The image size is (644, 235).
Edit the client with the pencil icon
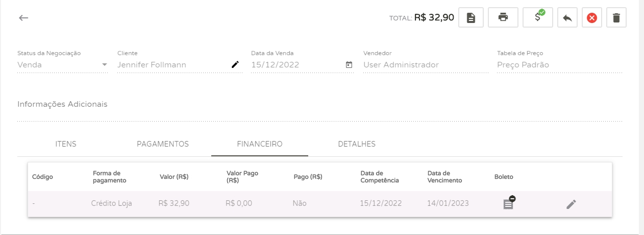[x=235, y=65]
